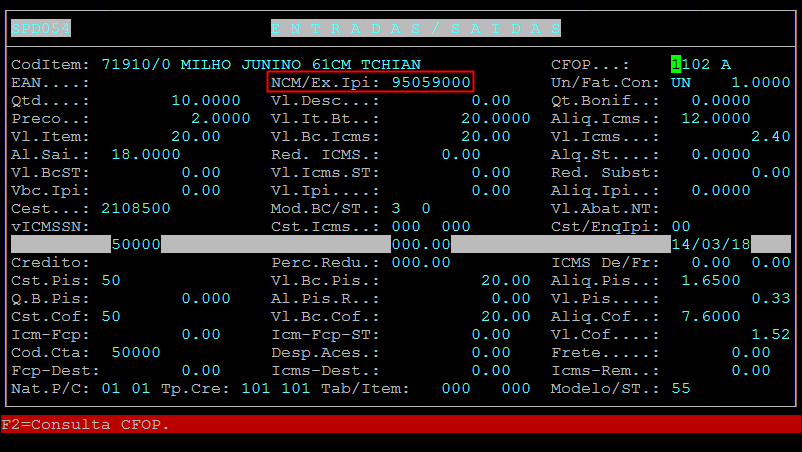
Task: Click the Modelo/ST value 55
Action: [x=680, y=388]
